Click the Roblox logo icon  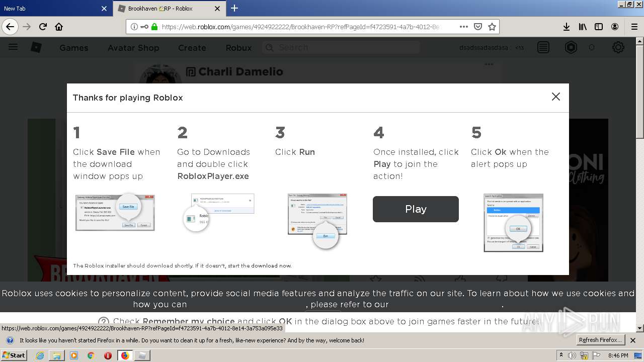pos(36,47)
